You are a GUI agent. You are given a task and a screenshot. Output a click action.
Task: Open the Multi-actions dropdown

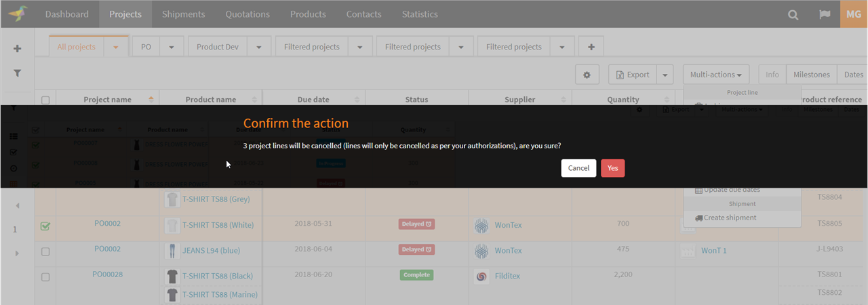tap(715, 75)
